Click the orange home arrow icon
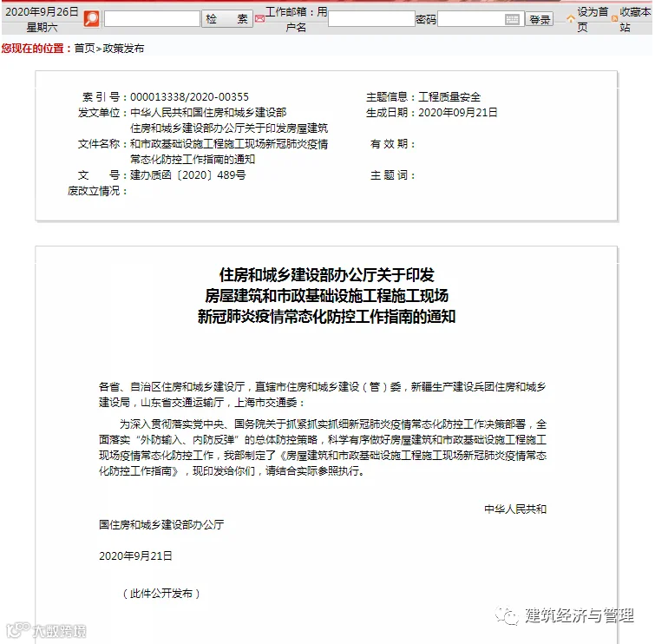The width and height of the screenshot is (655, 644). coord(571,19)
